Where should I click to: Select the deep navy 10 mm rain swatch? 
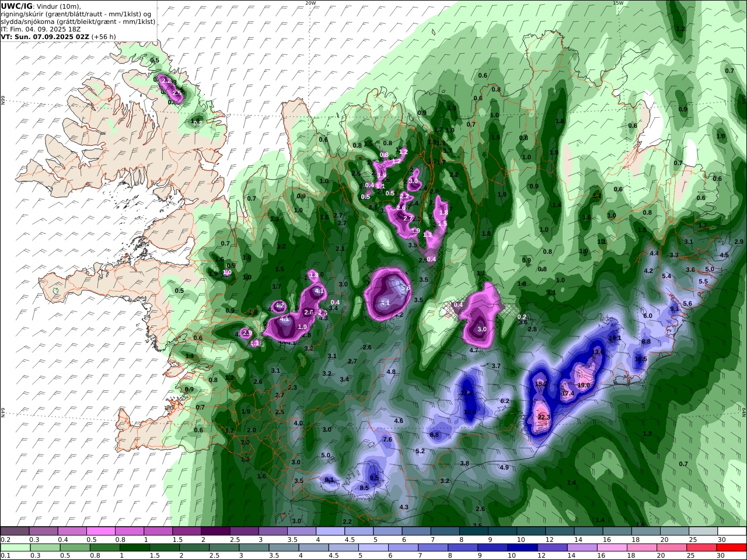[x=522, y=548]
